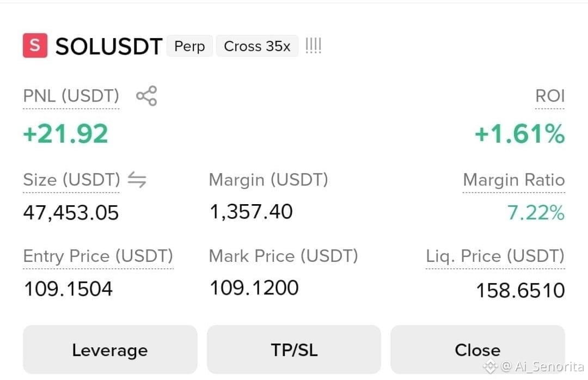This screenshot has width=588, height=380.
Task: Click the 1,357.40 margin value
Action: 251,212
